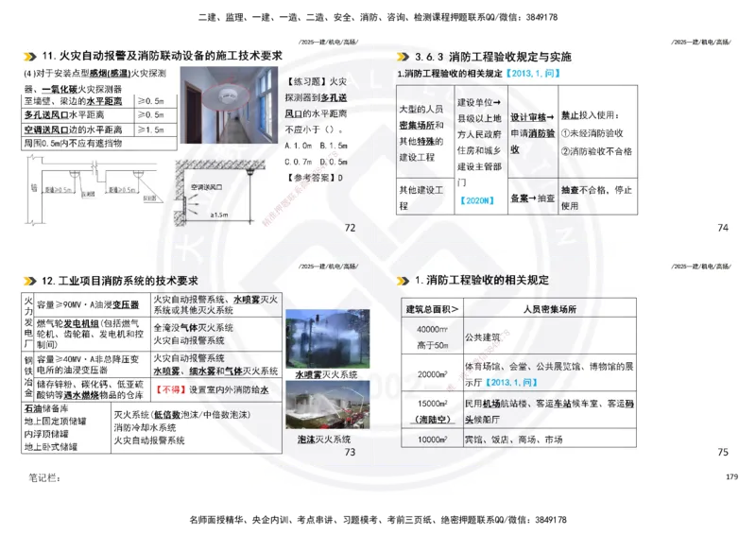Click the page number 179
Screen dimensions: 756x535
tap(731, 476)
